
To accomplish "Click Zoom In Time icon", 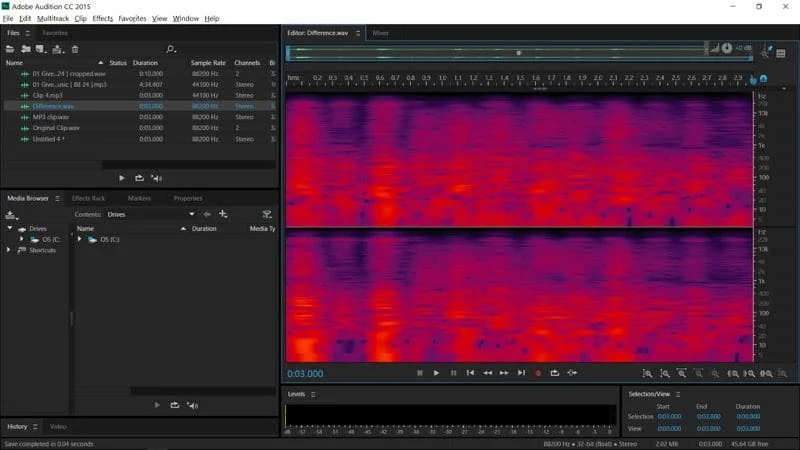I will (681, 373).
